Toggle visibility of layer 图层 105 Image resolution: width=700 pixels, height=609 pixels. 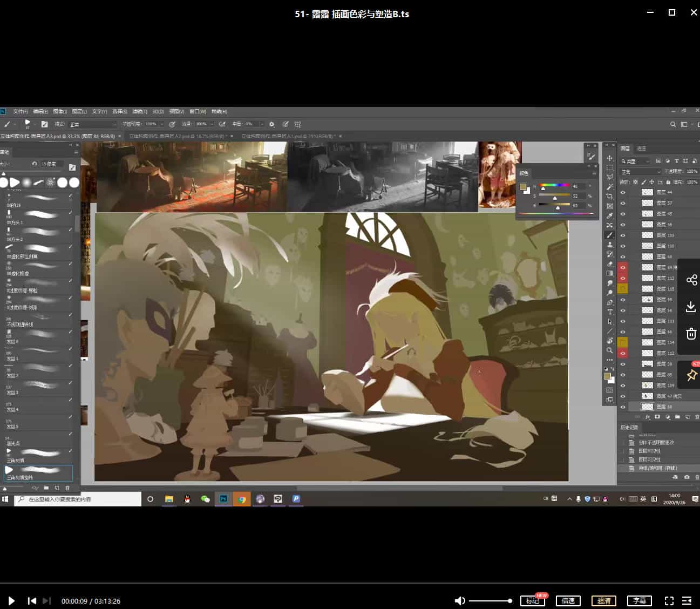pyautogui.click(x=623, y=235)
